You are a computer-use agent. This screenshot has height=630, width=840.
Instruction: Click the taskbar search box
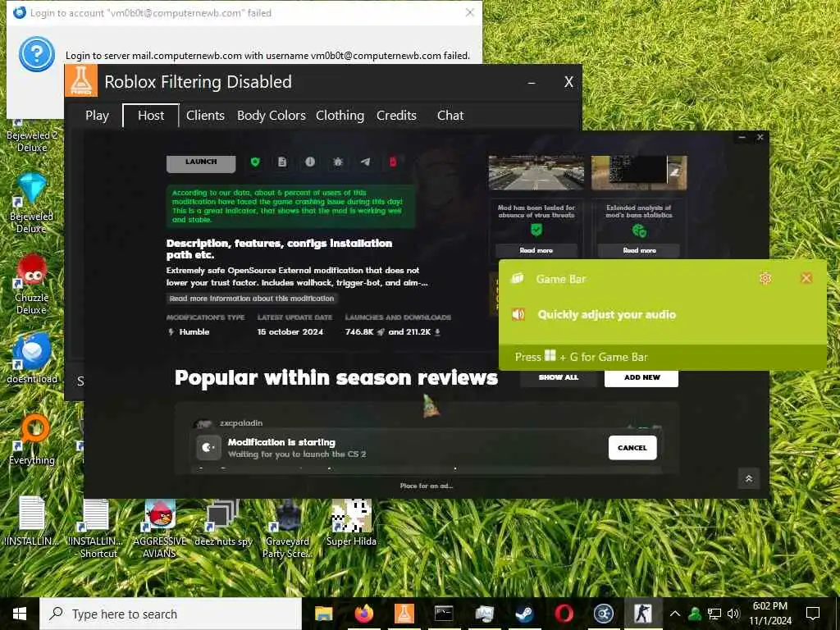click(x=171, y=614)
